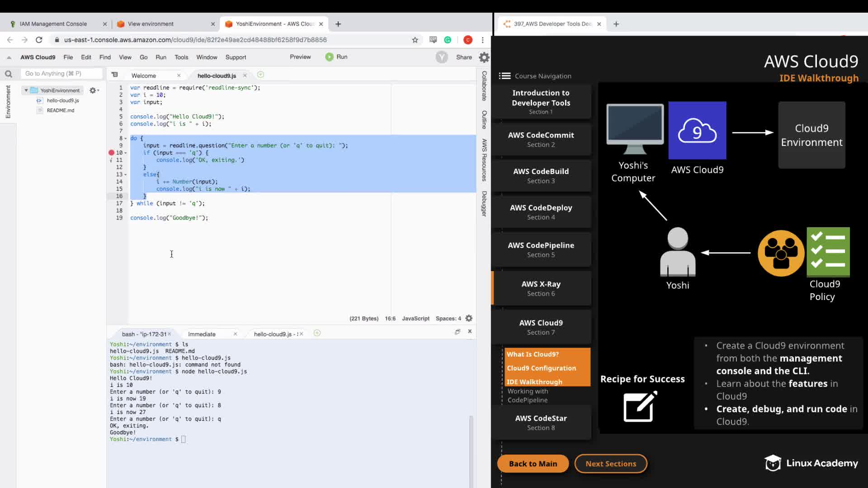Click the green Run play icon
868x488 pixels.
tap(329, 57)
